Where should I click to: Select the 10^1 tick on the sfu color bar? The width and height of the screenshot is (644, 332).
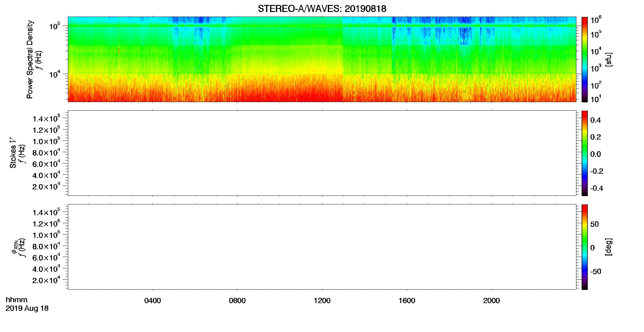click(x=596, y=99)
